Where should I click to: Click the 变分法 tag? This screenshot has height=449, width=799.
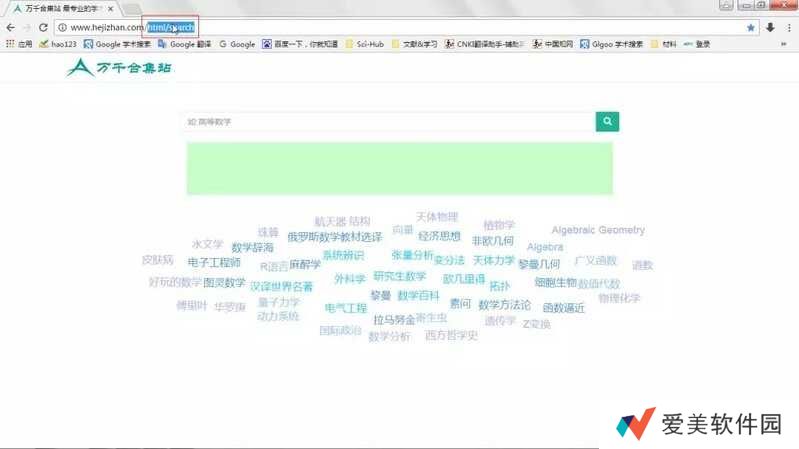click(x=449, y=260)
